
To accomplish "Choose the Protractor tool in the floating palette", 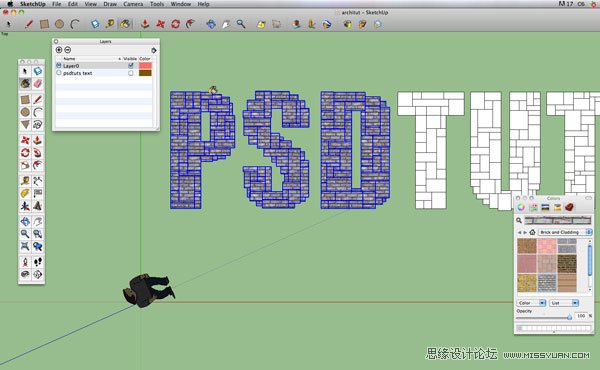I will (x=25, y=193).
